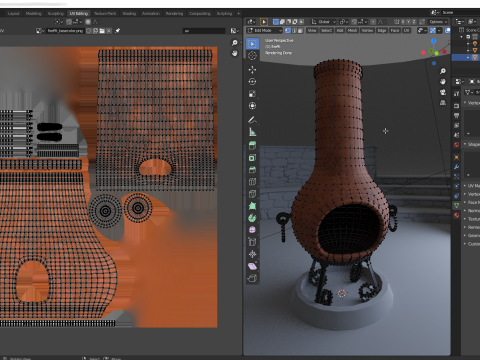This screenshot has height=360, width=480.
Task: Open the Global transform orientation dropdown
Action: (x=324, y=22)
